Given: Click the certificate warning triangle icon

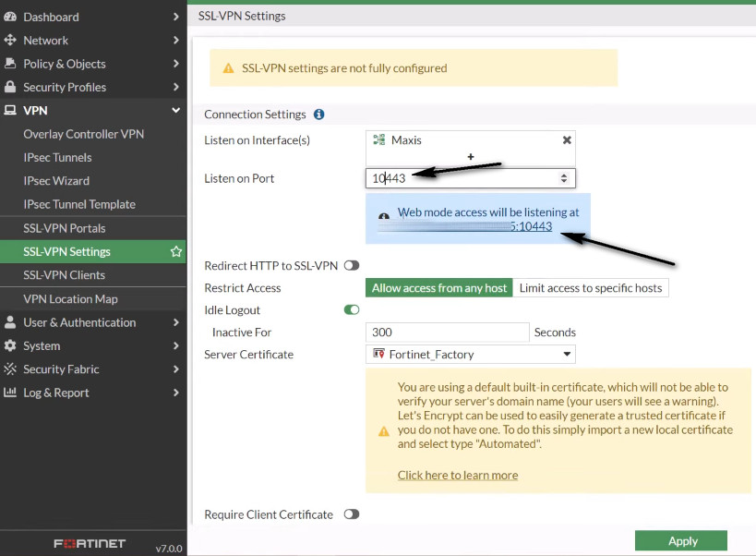Looking at the screenshot, I should click(x=384, y=431).
